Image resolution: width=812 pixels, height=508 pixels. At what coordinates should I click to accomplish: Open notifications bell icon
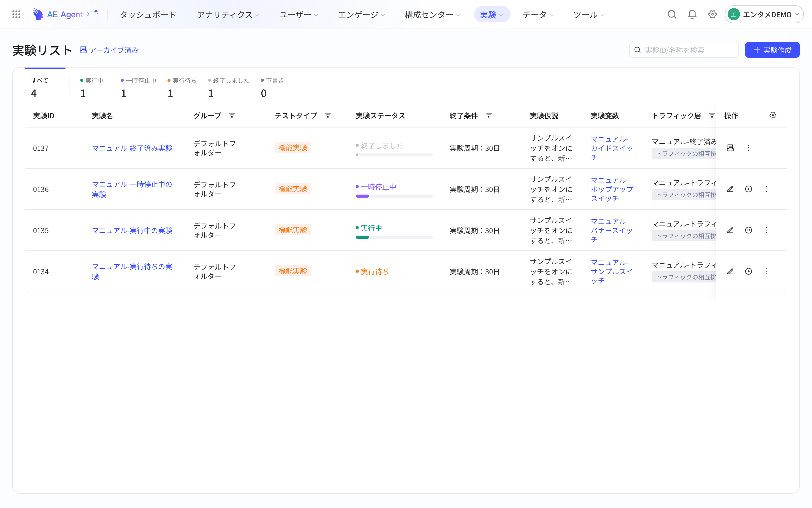692,14
